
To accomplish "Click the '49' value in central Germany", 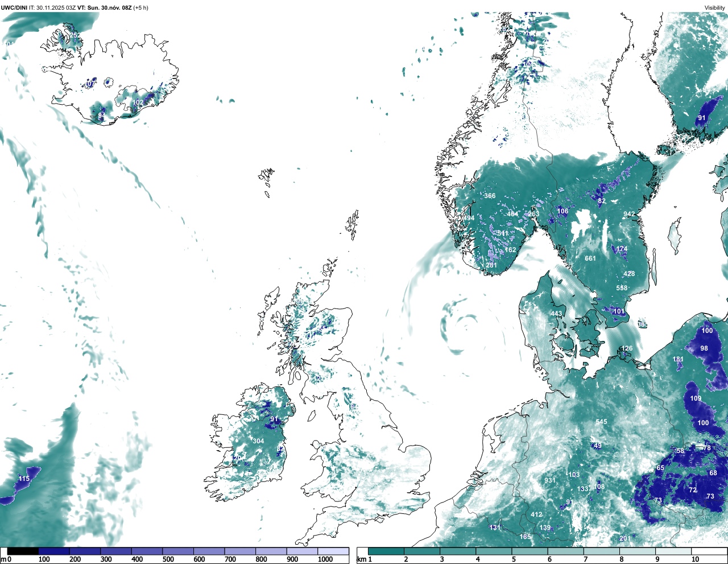I will [597, 446].
